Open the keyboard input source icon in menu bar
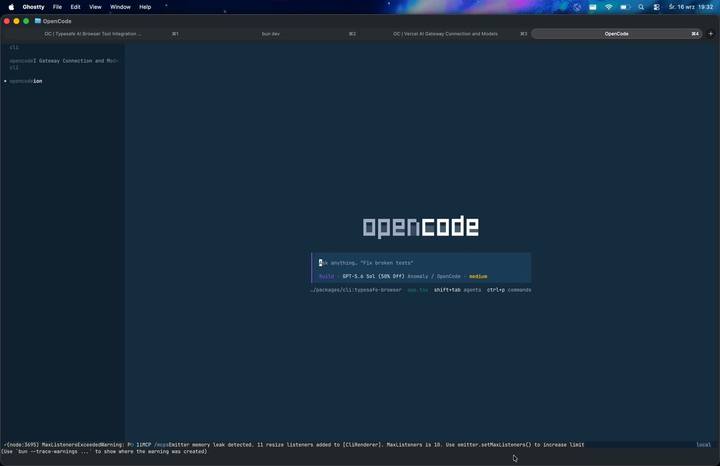Screen dimensions: 720x466 (x=593, y=7)
